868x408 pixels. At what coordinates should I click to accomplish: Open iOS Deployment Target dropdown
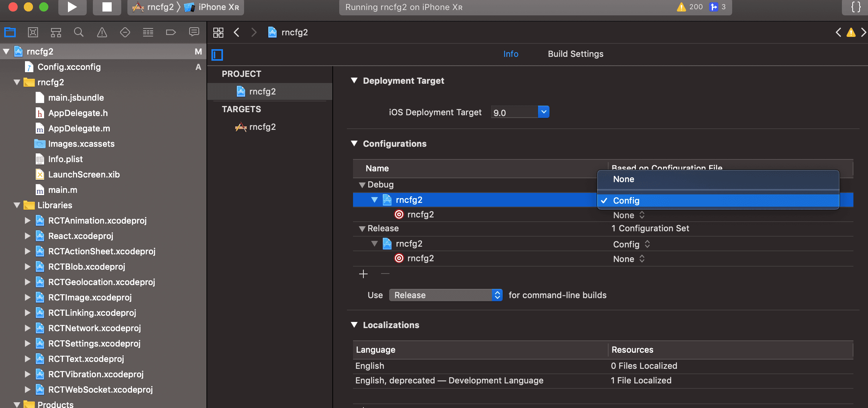(543, 112)
